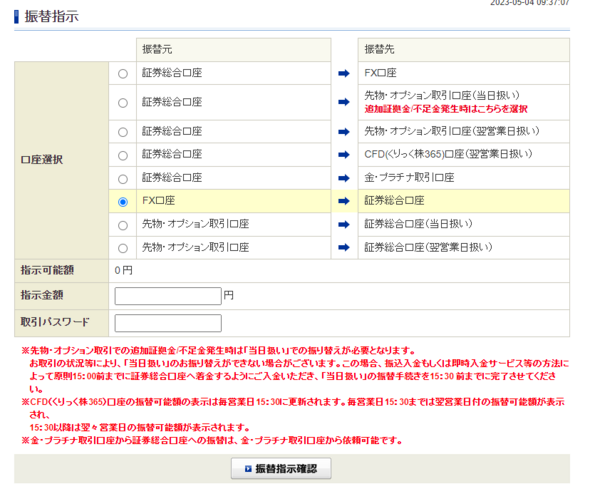Click arrow icon next to 先物・オプション取引口座(当日扱い)

(344, 102)
